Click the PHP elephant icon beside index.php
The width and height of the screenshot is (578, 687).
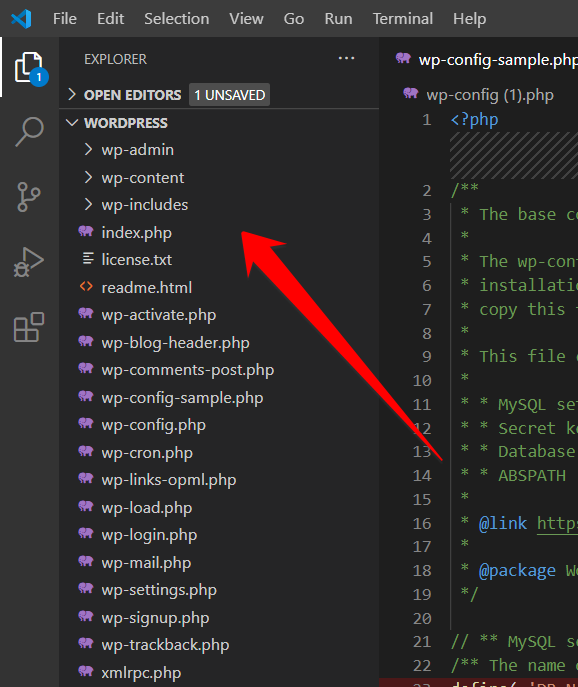coord(86,231)
